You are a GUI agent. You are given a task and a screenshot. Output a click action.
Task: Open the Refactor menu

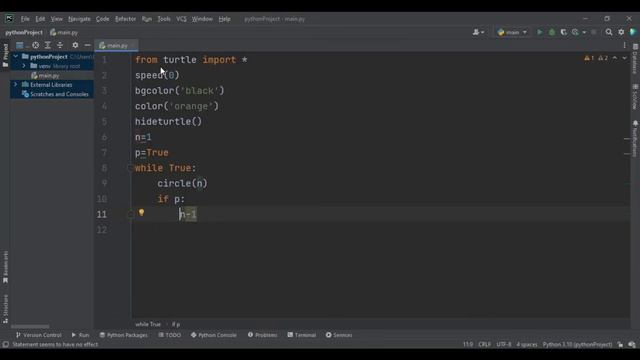(125, 19)
